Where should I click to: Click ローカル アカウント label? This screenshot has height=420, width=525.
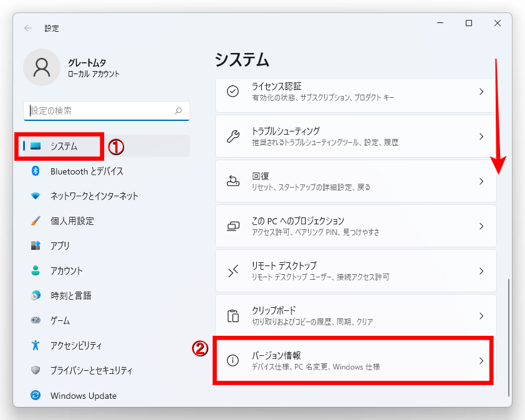94,74
